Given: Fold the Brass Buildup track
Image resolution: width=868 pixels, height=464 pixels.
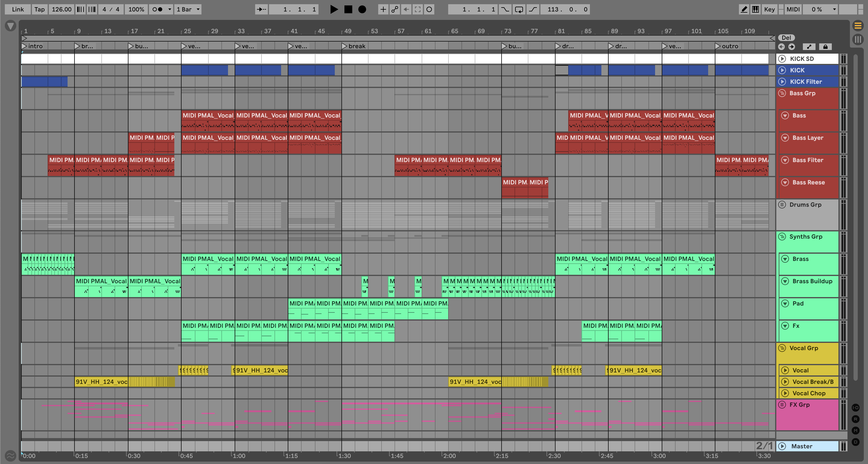Looking at the screenshot, I should click(x=785, y=281).
